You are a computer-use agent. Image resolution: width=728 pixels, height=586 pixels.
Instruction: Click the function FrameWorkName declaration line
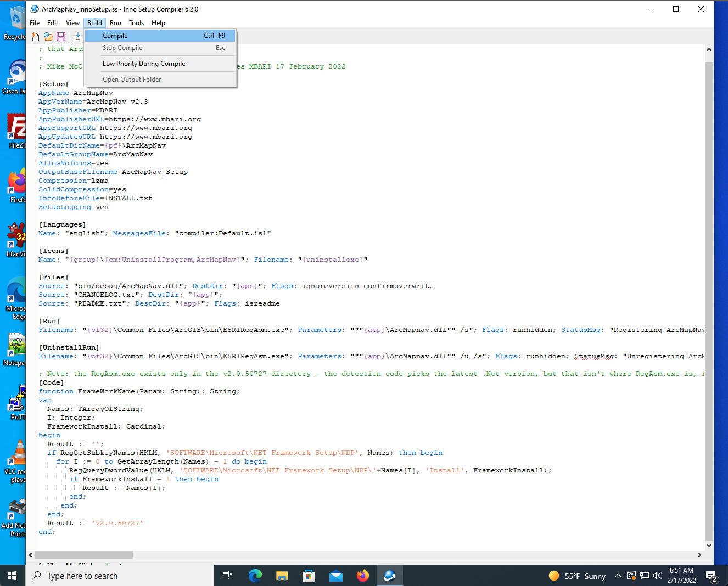139,391
